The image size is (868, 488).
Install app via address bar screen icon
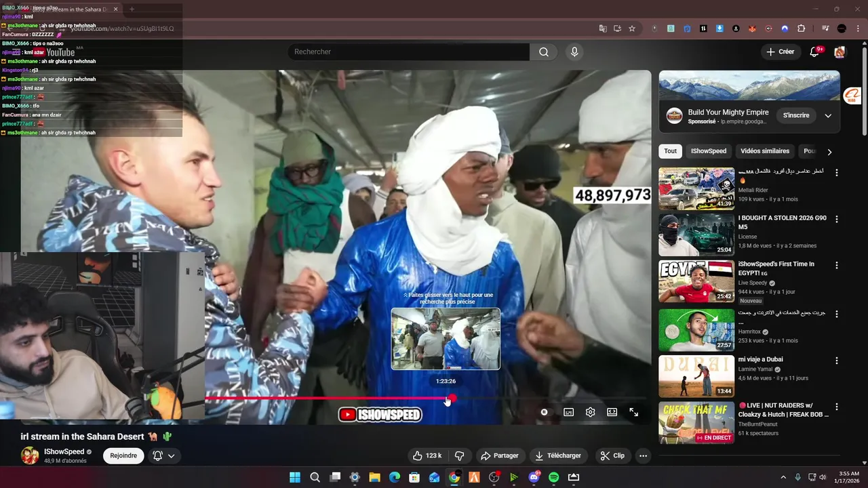617,28
